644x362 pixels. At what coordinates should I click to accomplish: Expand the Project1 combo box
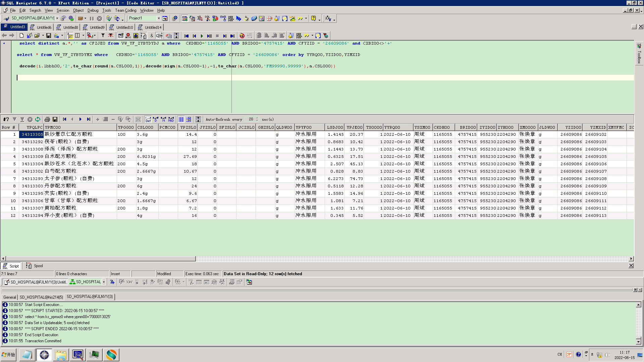pos(159,18)
